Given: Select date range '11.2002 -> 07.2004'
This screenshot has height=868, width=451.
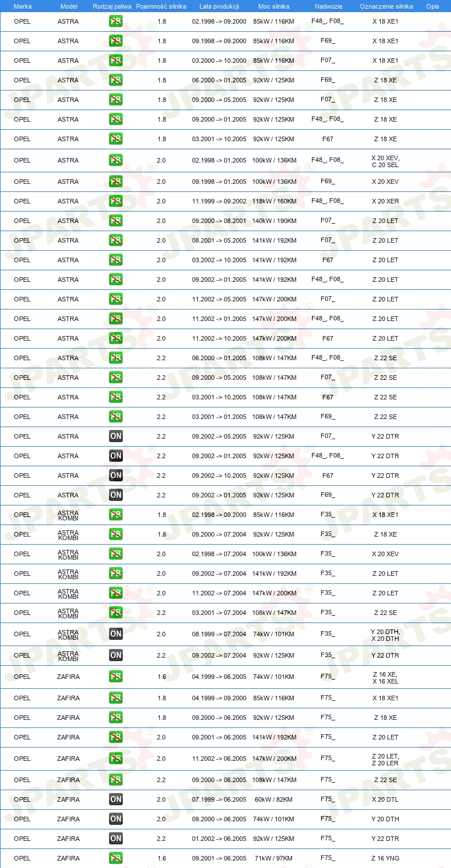Looking at the screenshot, I should tap(219, 593).
